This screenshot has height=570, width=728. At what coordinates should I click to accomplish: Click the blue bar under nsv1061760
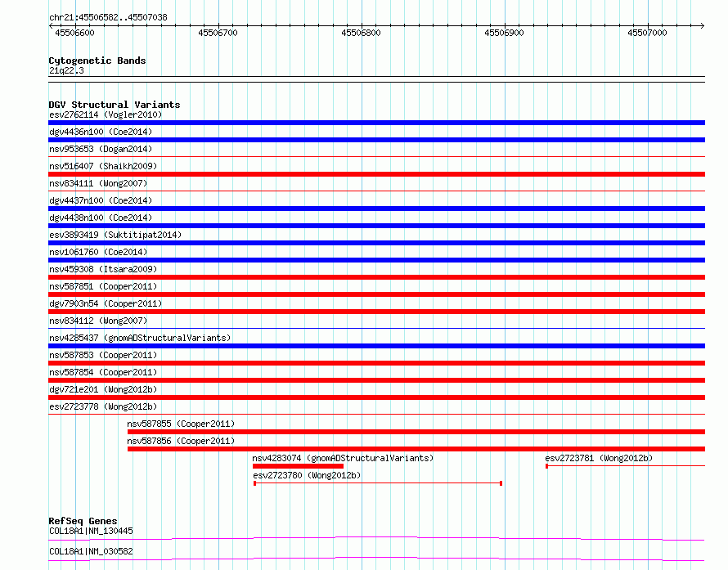click(376, 260)
